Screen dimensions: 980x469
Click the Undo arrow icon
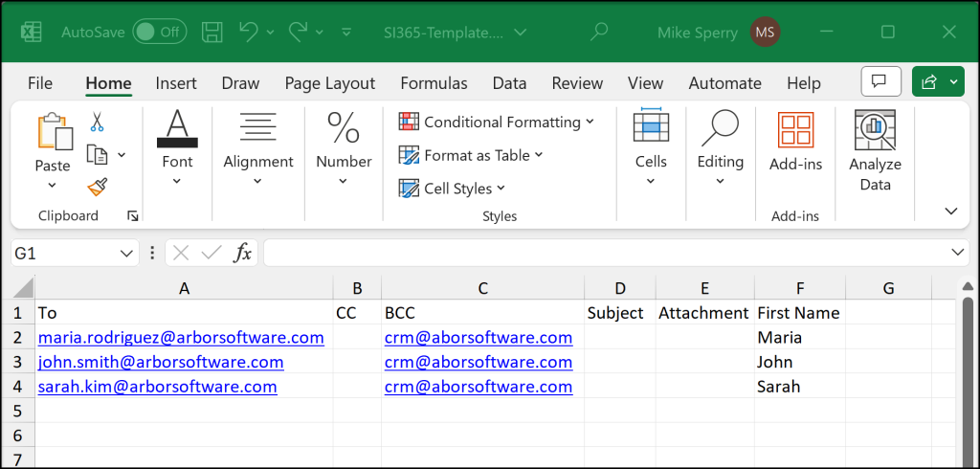249,32
